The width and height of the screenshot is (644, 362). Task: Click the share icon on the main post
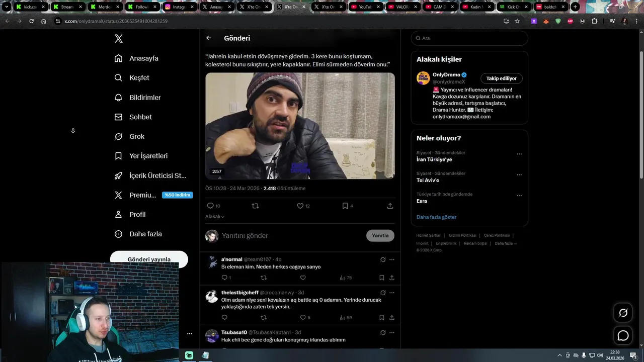[x=390, y=206]
